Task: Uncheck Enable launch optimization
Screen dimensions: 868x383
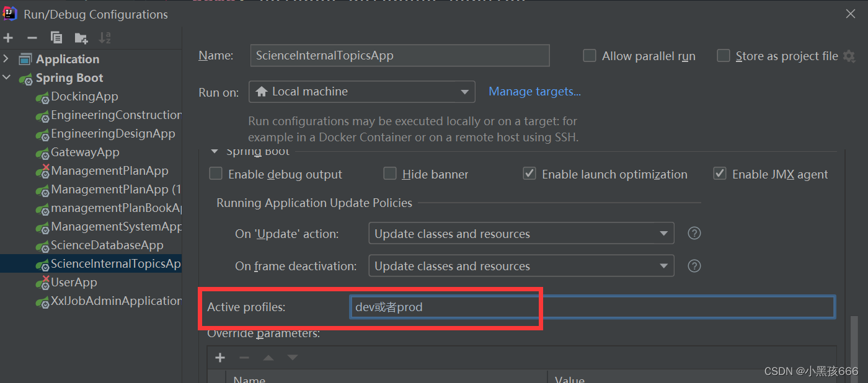Action: pos(529,174)
